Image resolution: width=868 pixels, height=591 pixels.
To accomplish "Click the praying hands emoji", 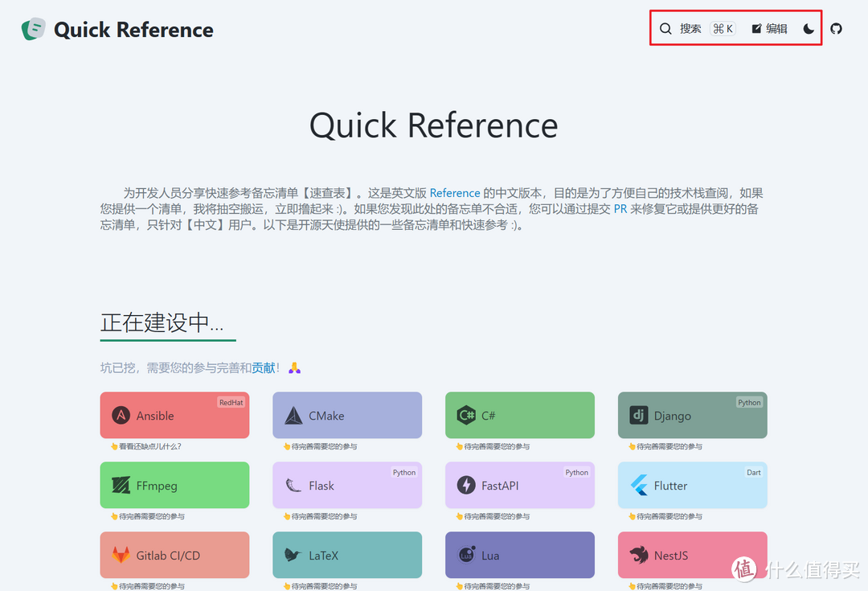I will point(294,367).
